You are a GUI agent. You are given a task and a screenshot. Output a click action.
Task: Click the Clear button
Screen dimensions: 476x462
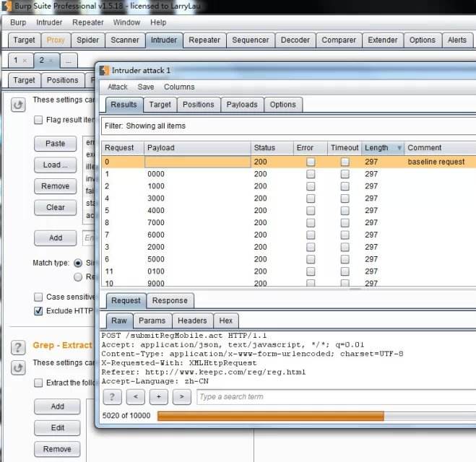(55, 207)
